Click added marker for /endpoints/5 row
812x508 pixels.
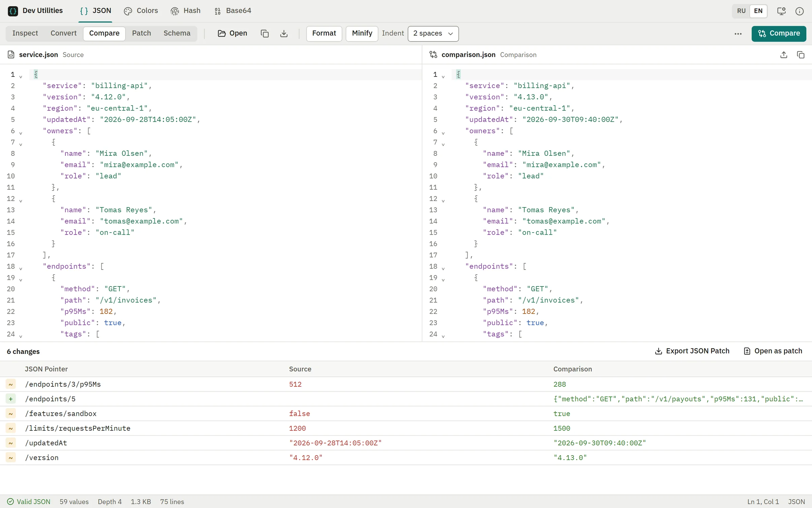point(11,399)
